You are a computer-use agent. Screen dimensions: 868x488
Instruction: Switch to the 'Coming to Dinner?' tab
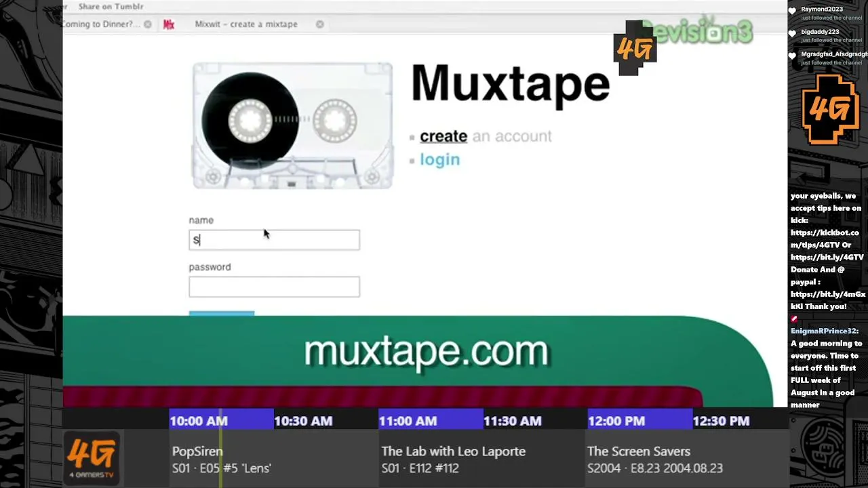101,24
